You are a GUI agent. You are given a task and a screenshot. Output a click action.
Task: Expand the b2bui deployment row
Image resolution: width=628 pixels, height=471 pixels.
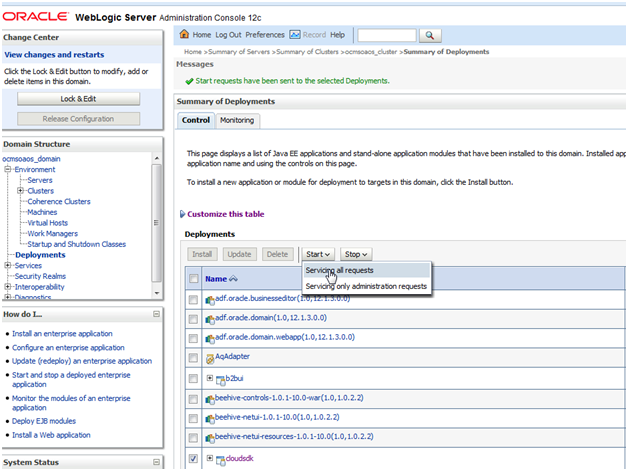point(209,378)
